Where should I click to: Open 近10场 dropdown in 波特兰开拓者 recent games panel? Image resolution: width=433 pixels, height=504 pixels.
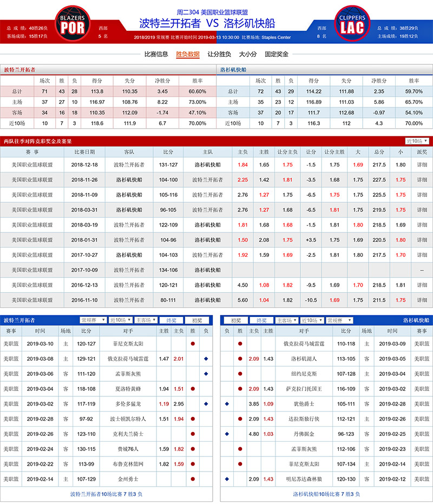click(121, 320)
